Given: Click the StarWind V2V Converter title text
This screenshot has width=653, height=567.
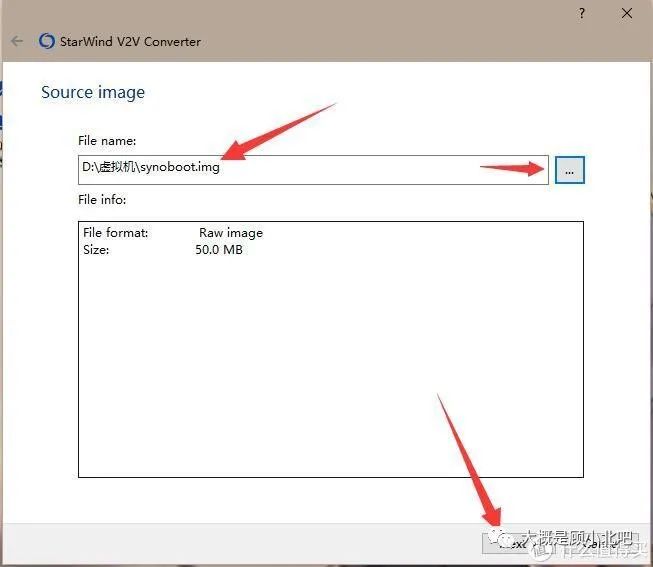Looking at the screenshot, I should (130, 42).
